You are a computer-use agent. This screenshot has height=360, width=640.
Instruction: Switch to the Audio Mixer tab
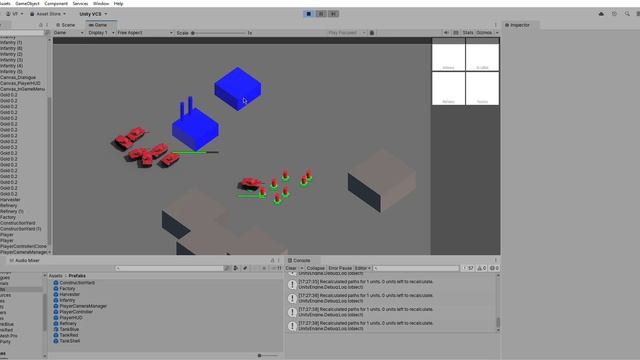click(24, 260)
